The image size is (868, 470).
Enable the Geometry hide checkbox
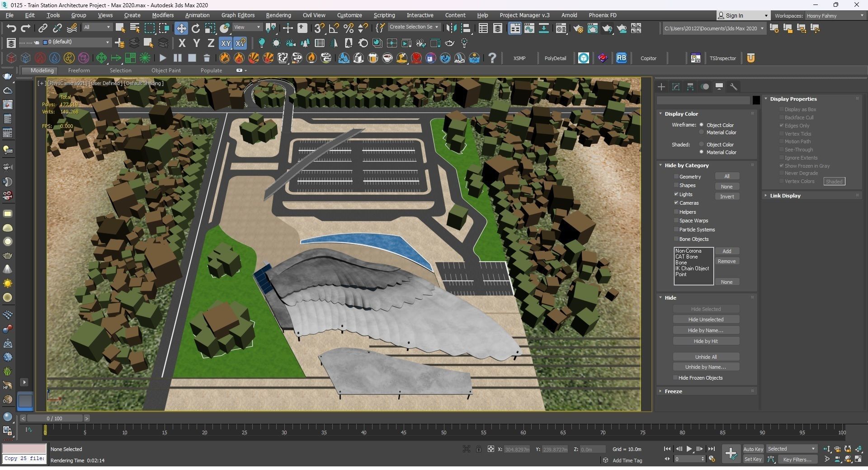point(676,176)
